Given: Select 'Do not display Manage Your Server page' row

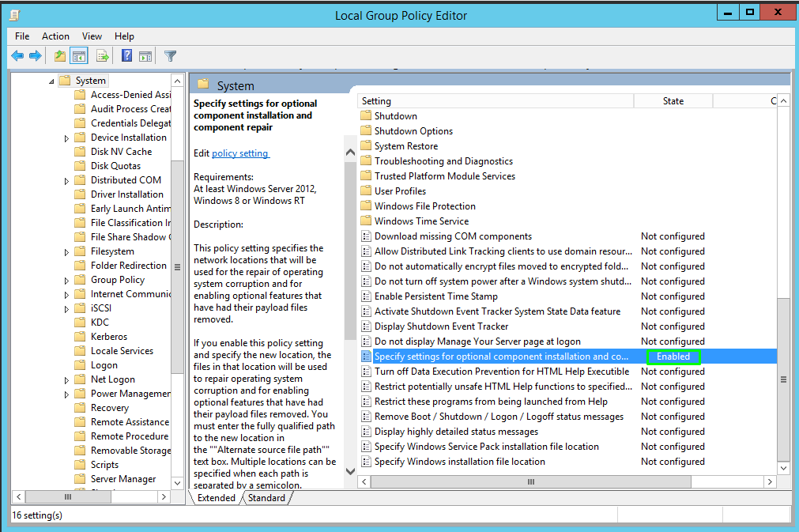Looking at the screenshot, I should tap(567, 341).
